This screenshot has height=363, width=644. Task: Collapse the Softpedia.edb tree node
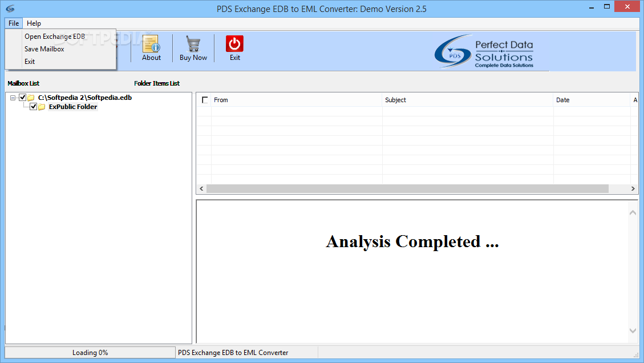[13, 98]
